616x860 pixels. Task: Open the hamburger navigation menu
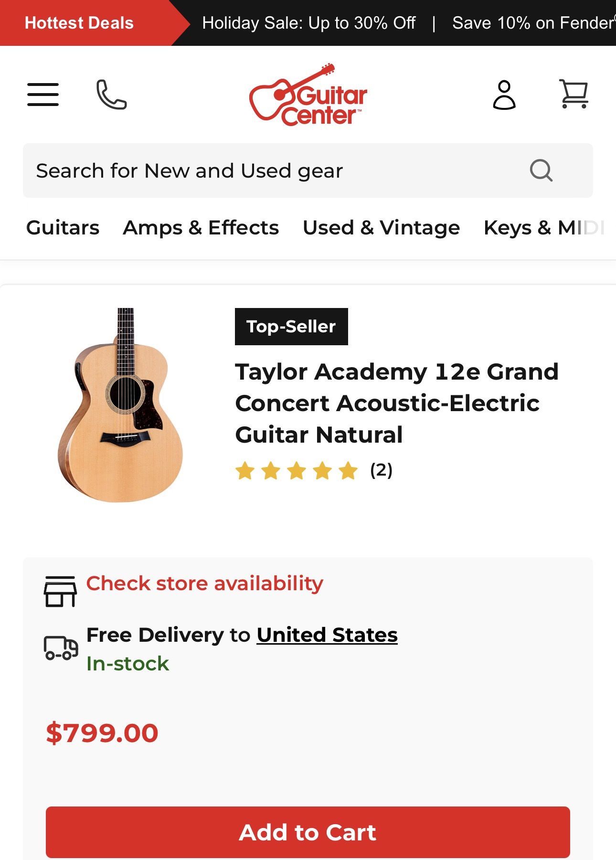(x=43, y=94)
